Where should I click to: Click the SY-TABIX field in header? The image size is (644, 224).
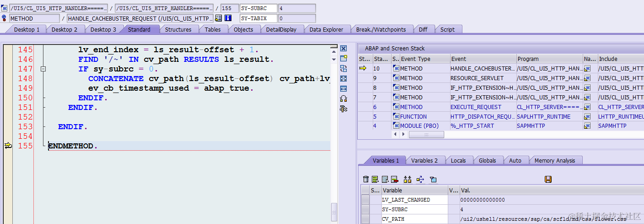coord(258,18)
